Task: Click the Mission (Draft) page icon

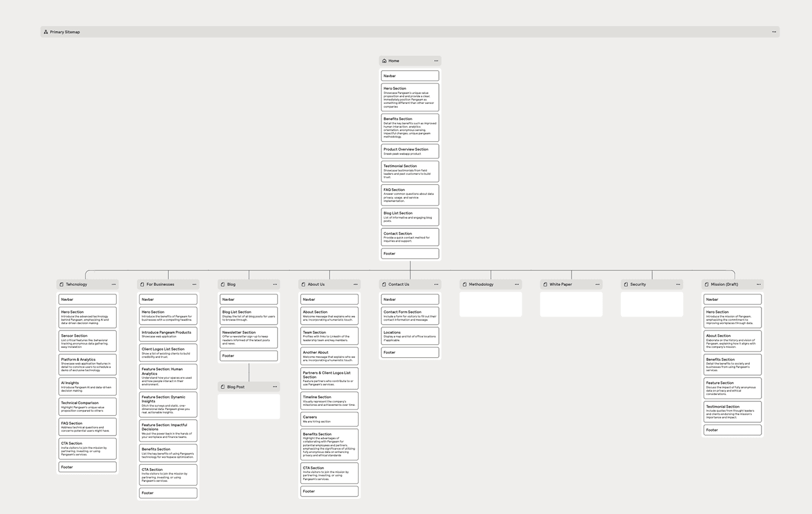Action: 706,284
